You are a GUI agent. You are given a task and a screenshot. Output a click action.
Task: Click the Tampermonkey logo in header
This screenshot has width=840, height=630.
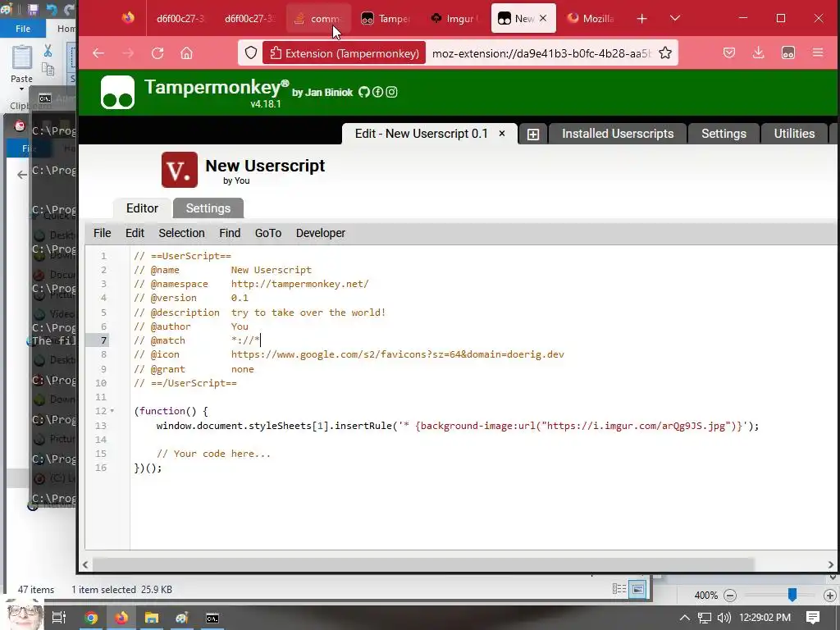pos(117,92)
